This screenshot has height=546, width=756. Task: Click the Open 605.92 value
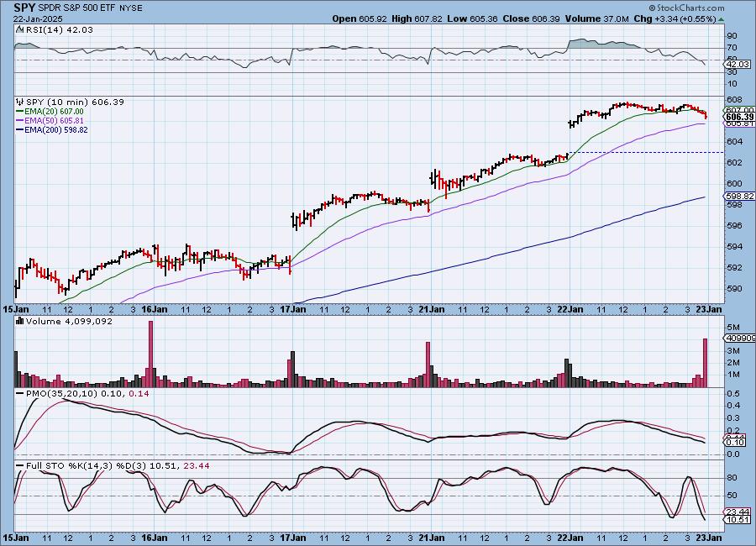360,18
